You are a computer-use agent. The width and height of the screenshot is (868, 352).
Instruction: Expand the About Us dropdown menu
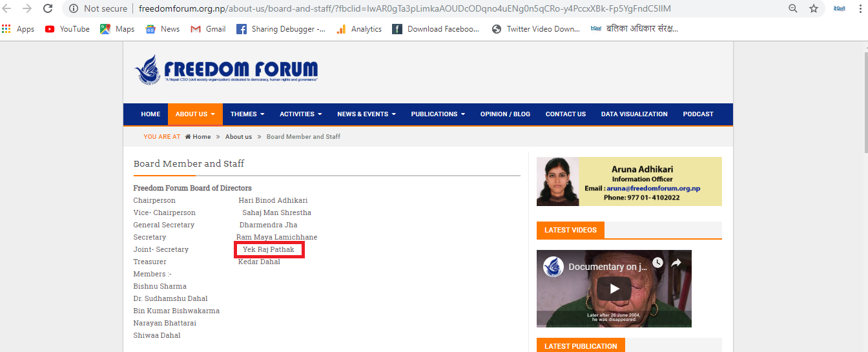click(x=195, y=114)
